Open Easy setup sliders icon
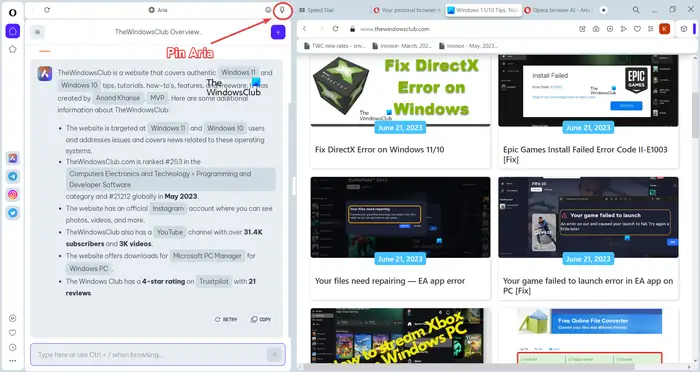The width and height of the screenshot is (700, 372). coord(651,29)
